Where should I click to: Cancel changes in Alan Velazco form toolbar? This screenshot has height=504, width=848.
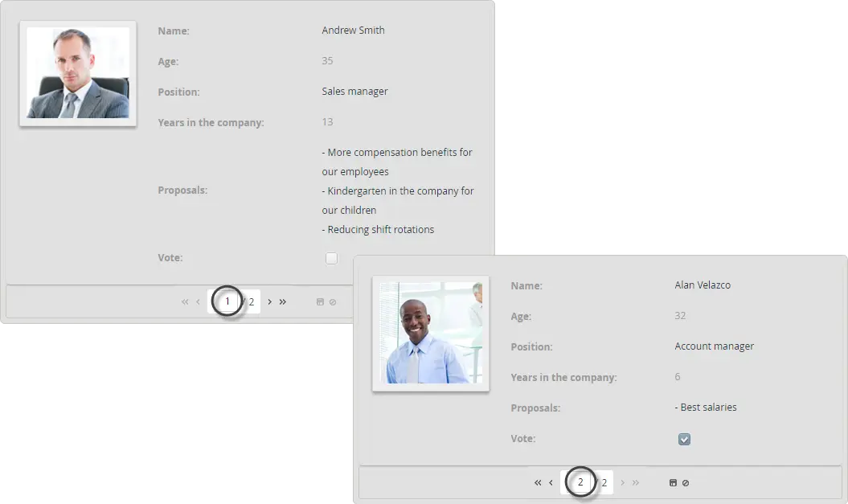pyautogui.click(x=685, y=482)
